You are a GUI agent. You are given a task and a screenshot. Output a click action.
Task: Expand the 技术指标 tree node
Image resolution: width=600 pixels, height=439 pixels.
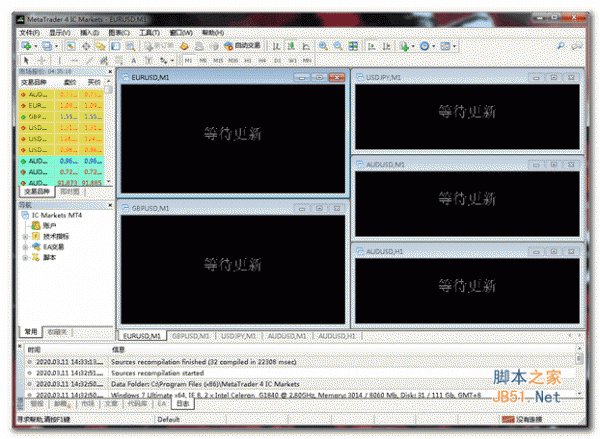coord(25,237)
